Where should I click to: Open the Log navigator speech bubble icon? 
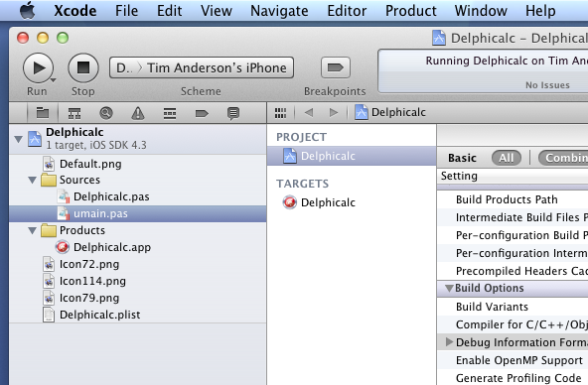click(233, 113)
